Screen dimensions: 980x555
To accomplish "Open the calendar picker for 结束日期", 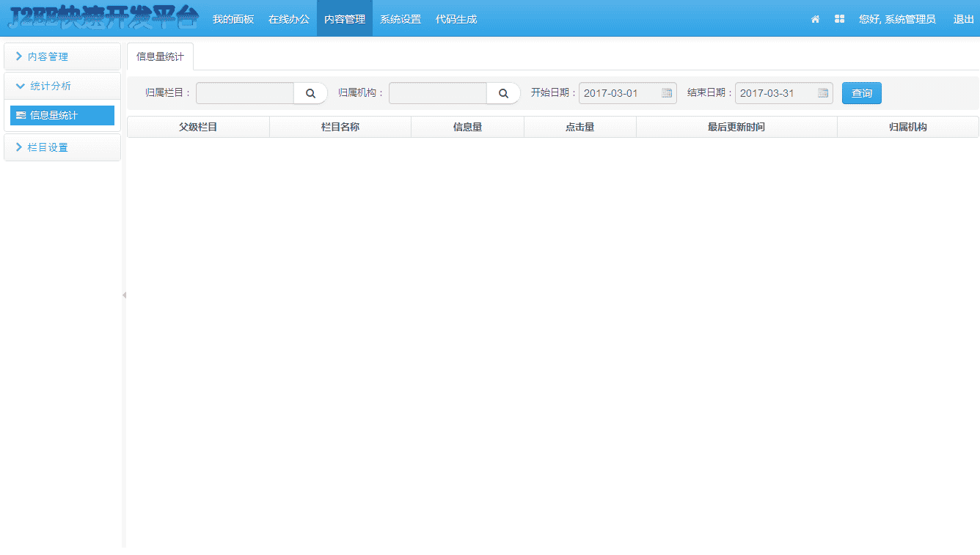I will (823, 93).
